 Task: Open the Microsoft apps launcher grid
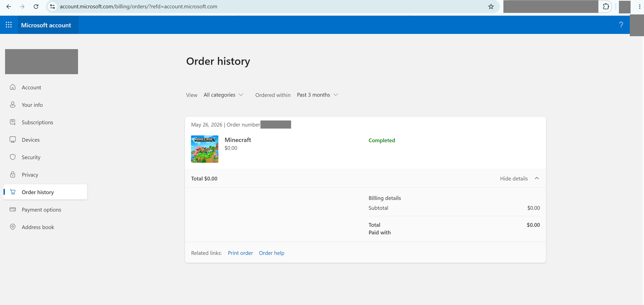pyautogui.click(x=9, y=25)
